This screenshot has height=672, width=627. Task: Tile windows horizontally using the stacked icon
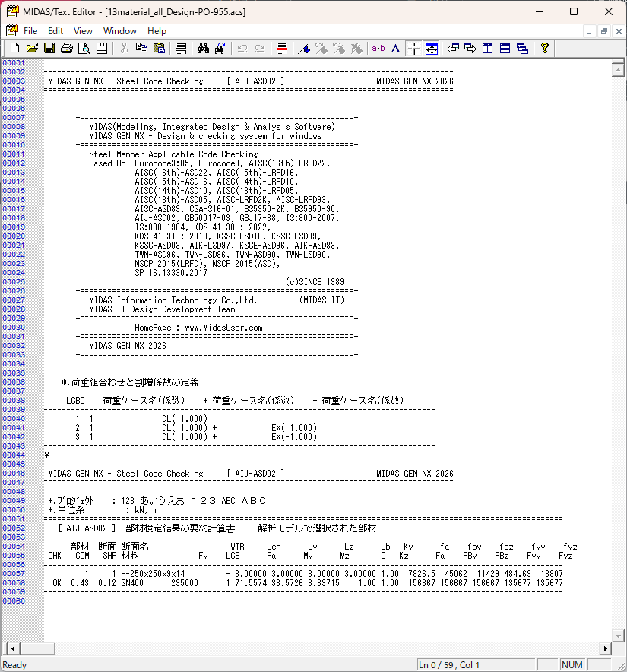tap(505, 49)
